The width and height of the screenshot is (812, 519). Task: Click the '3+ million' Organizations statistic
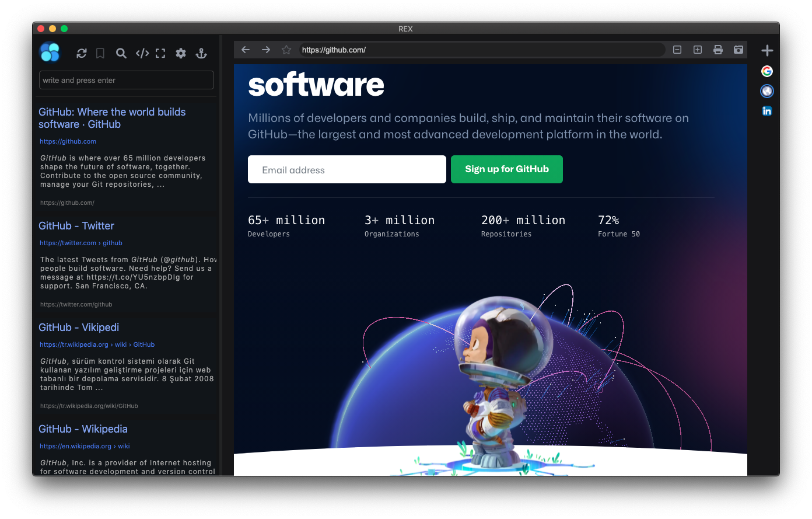point(400,220)
